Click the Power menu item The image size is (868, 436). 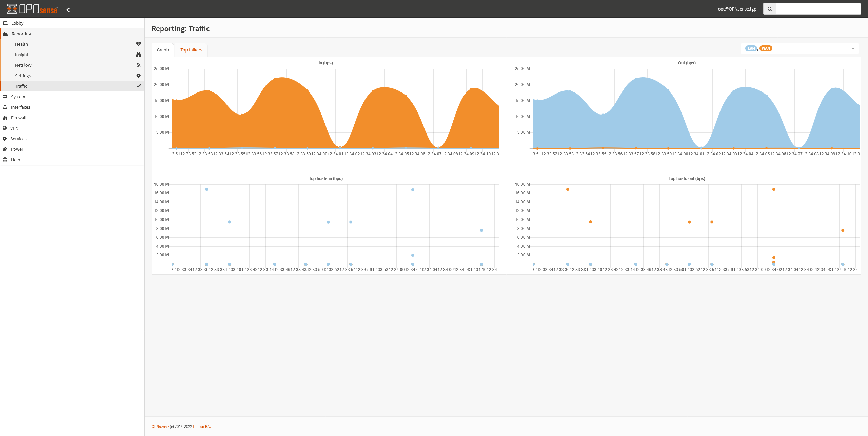(17, 149)
